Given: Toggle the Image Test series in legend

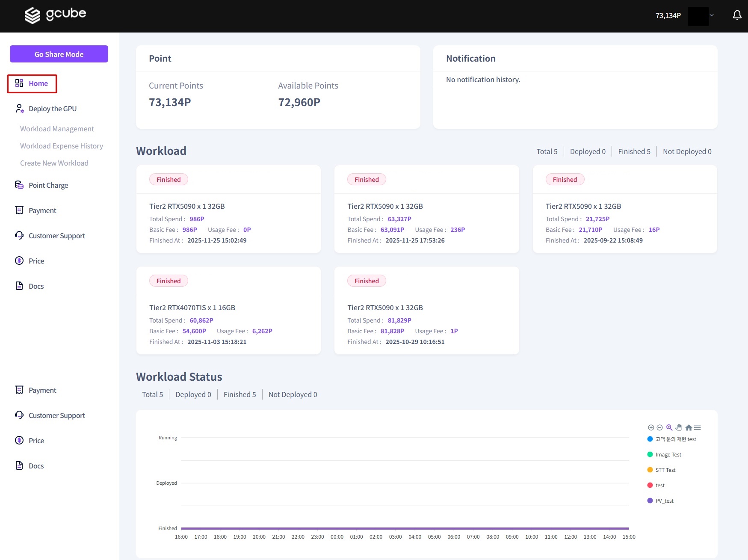Looking at the screenshot, I should point(668,454).
